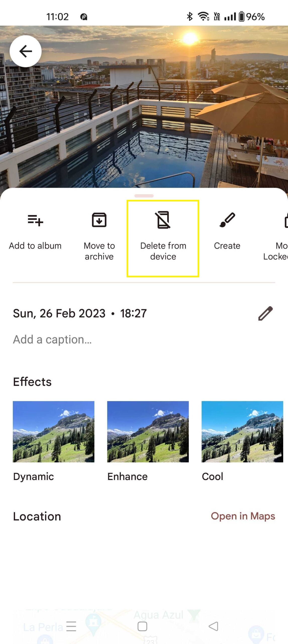The image size is (288, 644).
Task: Edit date and time with pencil icon
Action: [265, 313]
